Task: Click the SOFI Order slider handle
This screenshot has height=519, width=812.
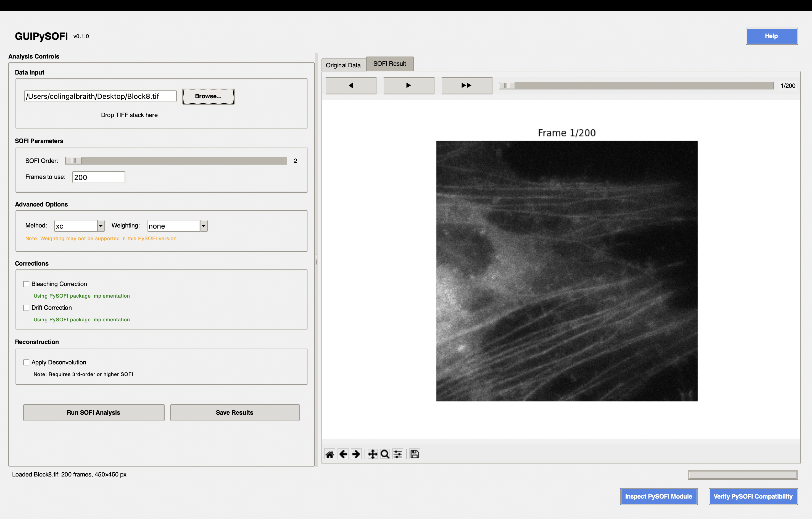Action: point(73,161)
